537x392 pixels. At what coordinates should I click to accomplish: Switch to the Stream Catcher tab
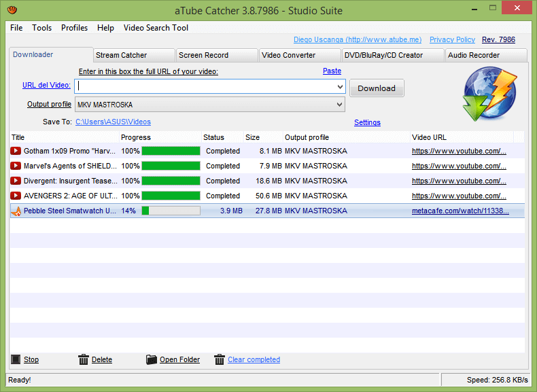(134, 55)
